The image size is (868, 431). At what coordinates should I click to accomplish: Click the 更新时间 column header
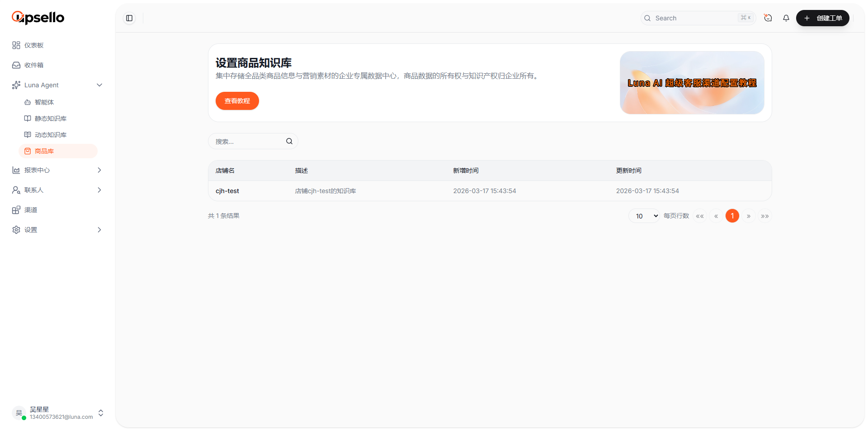point(629,171)
